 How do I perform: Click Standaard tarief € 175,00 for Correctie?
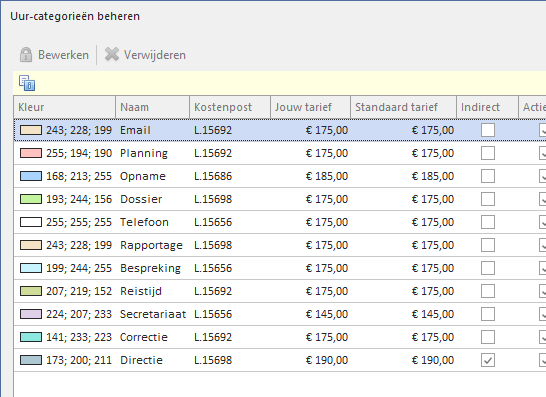coord(433,337)
